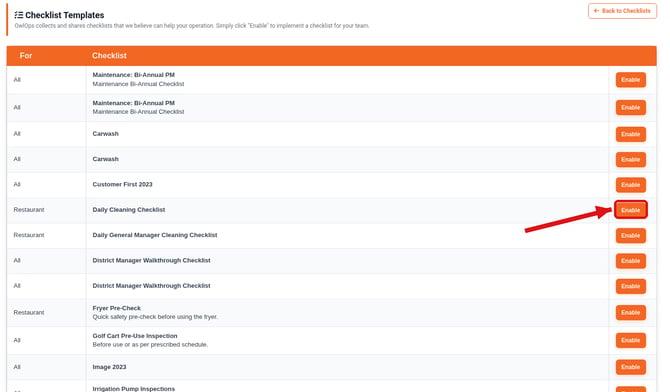The width and height of the screenshot is (670, 392).
Task: Click the 'Customer First 2023' checklist name
Action: (122, 184)
